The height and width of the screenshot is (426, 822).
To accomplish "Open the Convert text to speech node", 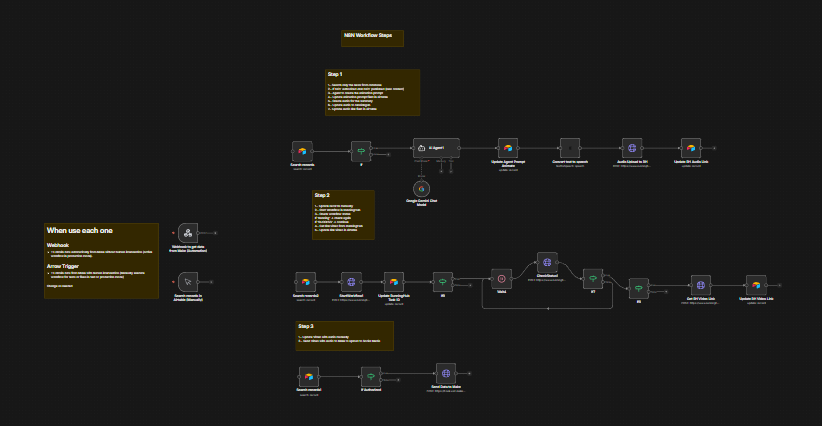I will [x=569, y=148].
